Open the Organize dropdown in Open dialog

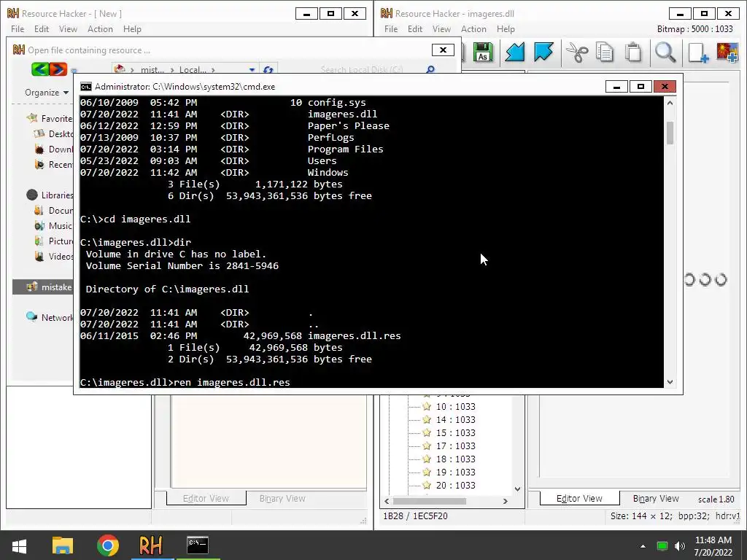(x=47, y=93)
